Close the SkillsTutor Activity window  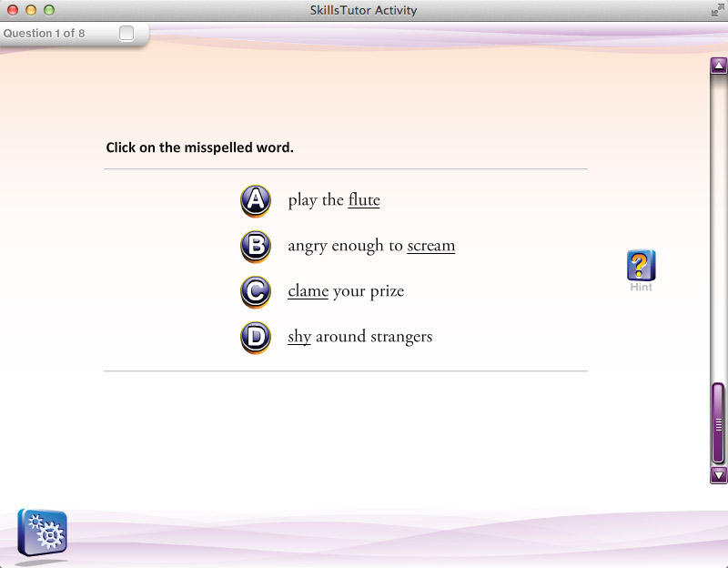click(x=13, y=10)
